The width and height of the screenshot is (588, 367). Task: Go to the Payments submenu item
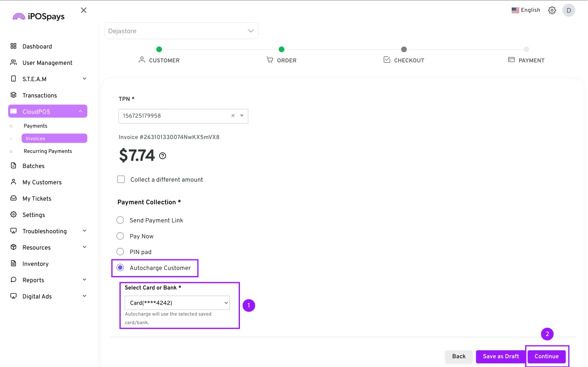pyautogui.click(x=36, y=126)
